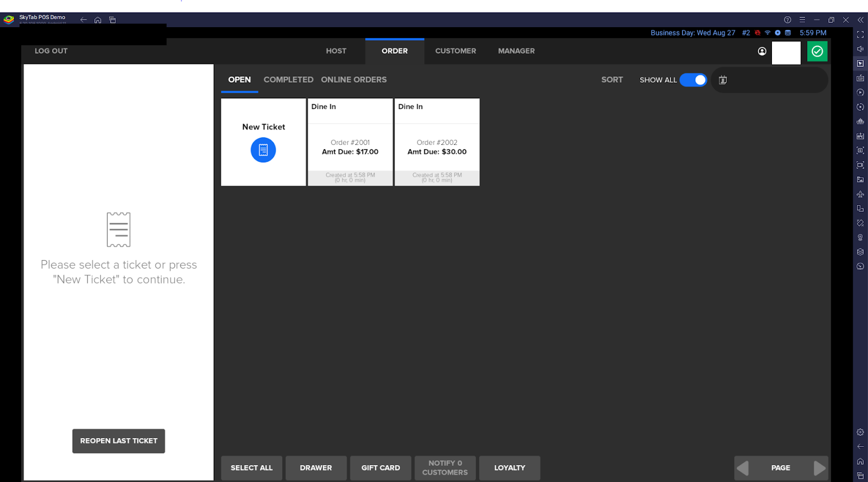Open the hamburger menu in title bar
The image size is (868, 482).
[x=802, y=20]
